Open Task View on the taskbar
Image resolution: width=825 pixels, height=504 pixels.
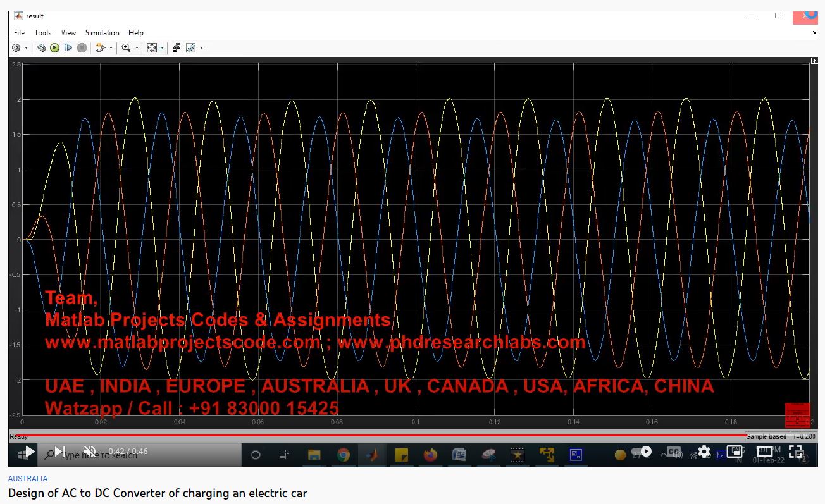[284, 455]
